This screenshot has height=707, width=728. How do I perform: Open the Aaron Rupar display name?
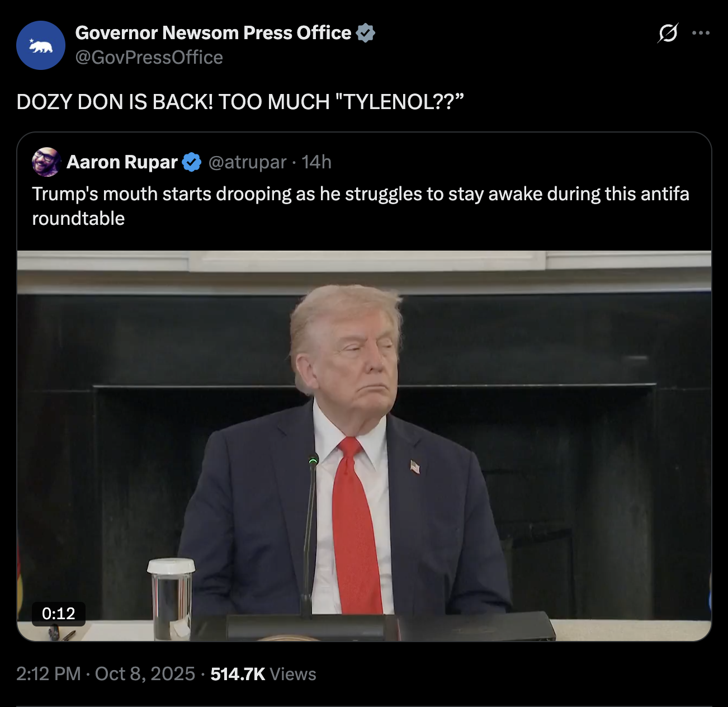(x=122, y=162)
